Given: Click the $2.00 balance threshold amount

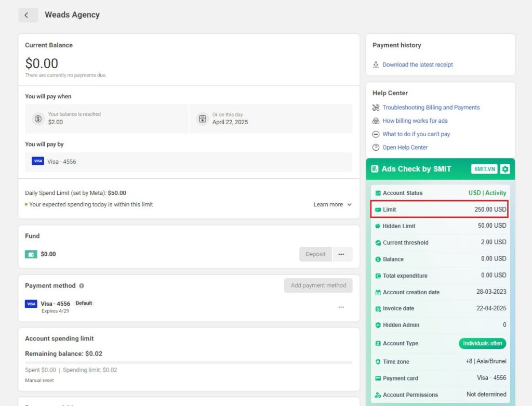Looking at the screenshot, I should point(55,122).
